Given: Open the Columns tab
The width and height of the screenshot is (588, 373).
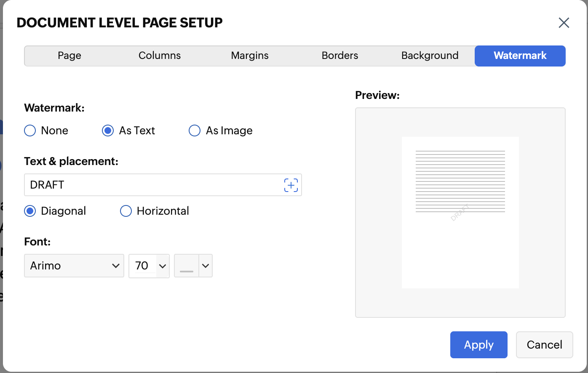Looking at the screenshot, I should pyautogui.click(x=160, y=56).
